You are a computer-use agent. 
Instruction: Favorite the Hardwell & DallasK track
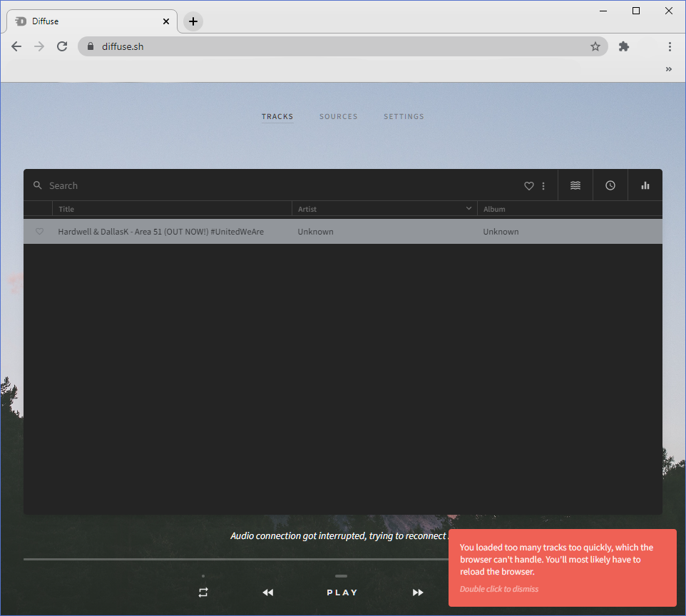[x=39, y=231]
